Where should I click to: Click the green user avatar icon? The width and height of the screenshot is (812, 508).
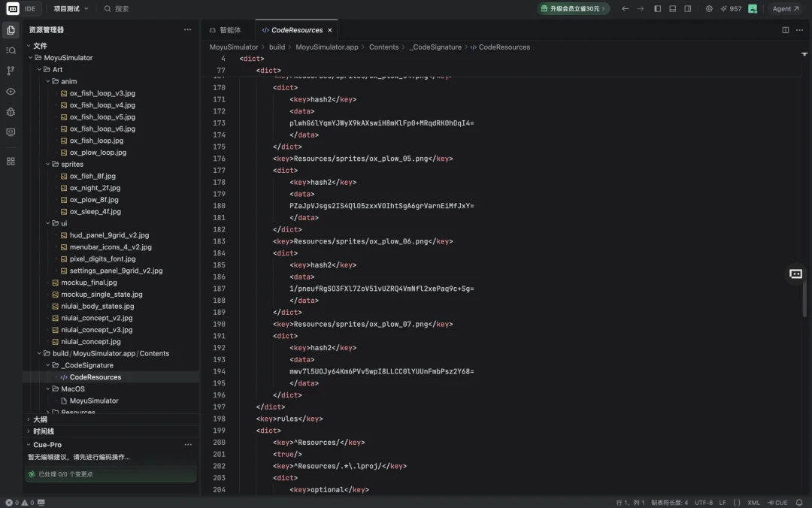[753, 9]
